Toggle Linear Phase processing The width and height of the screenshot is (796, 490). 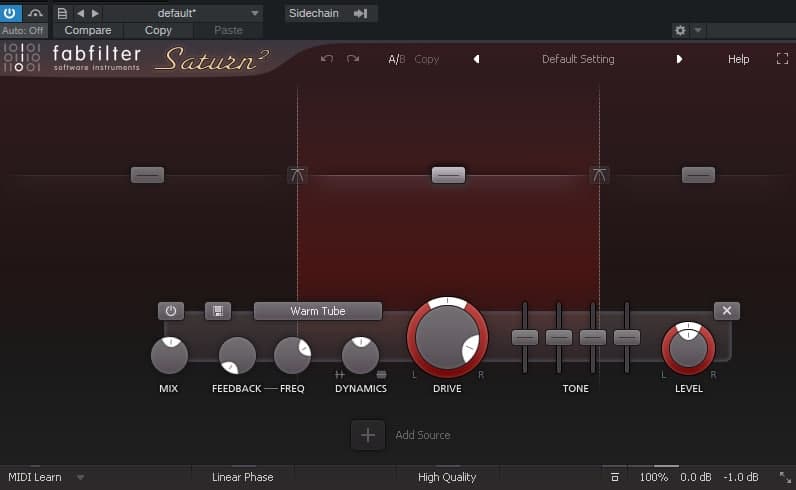(x=243, y=477)
